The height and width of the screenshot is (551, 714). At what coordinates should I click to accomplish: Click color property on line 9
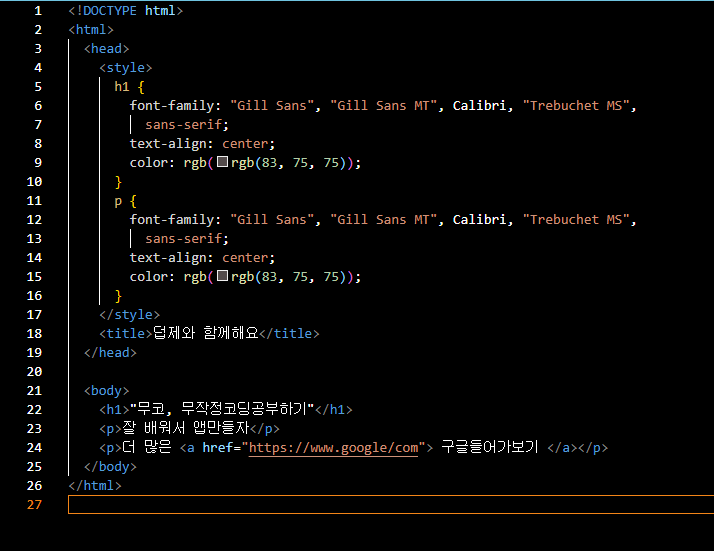pyautogui.click(x=148, y=163)
